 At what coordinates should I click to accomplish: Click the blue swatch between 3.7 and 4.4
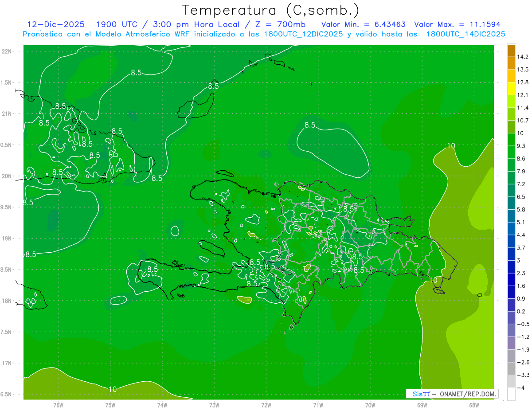[x=511, y=241]
